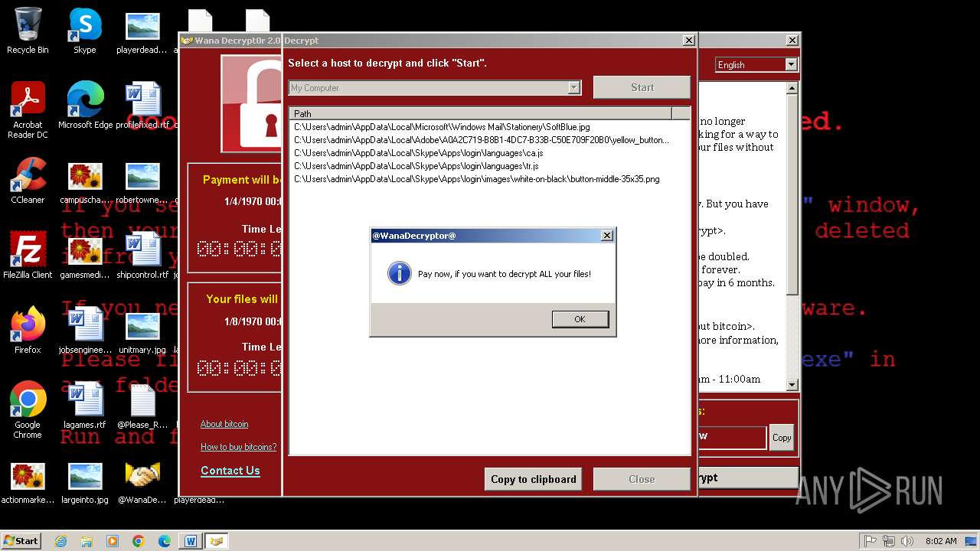Open the volume tray icon
980x551 pixels.
click(907, 541)
